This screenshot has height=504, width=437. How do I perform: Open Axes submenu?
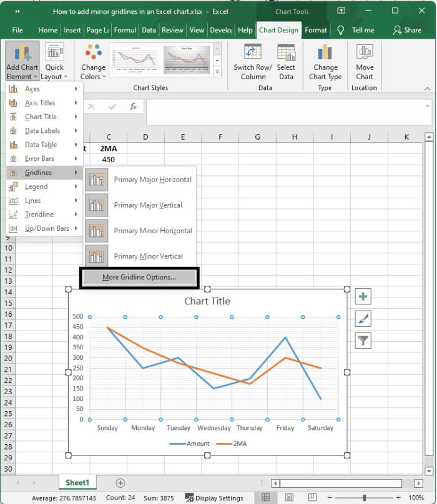coord(44,89)
